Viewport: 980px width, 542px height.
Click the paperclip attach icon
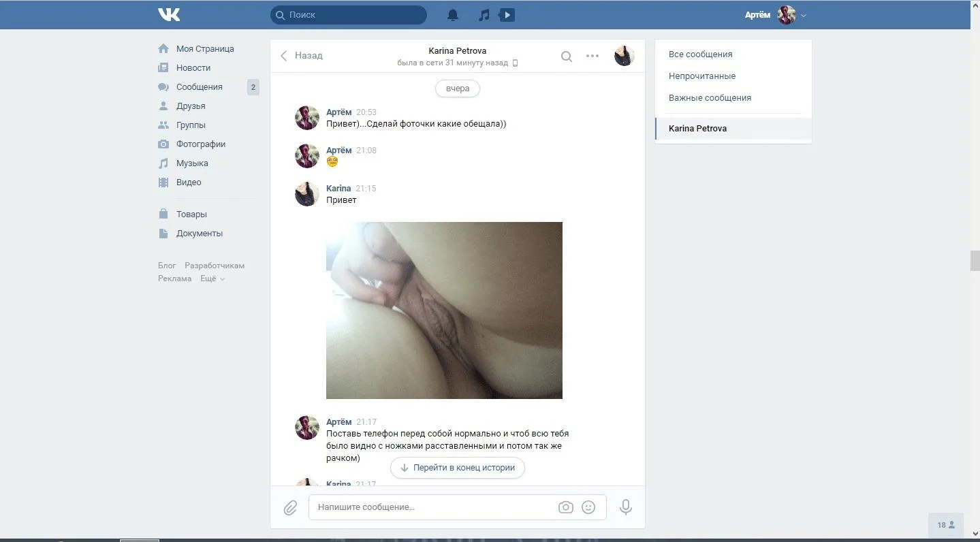[x=290, y=507]
